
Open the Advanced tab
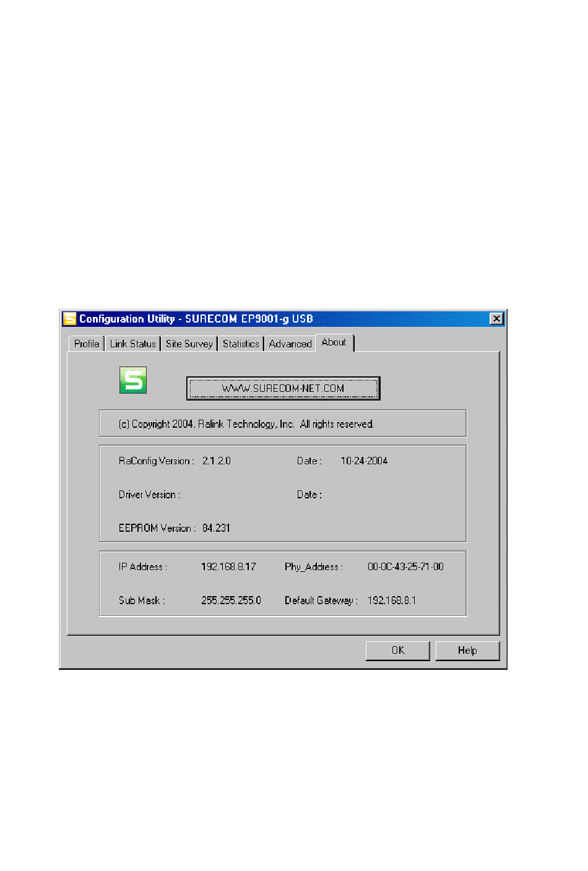click(290, 344)
